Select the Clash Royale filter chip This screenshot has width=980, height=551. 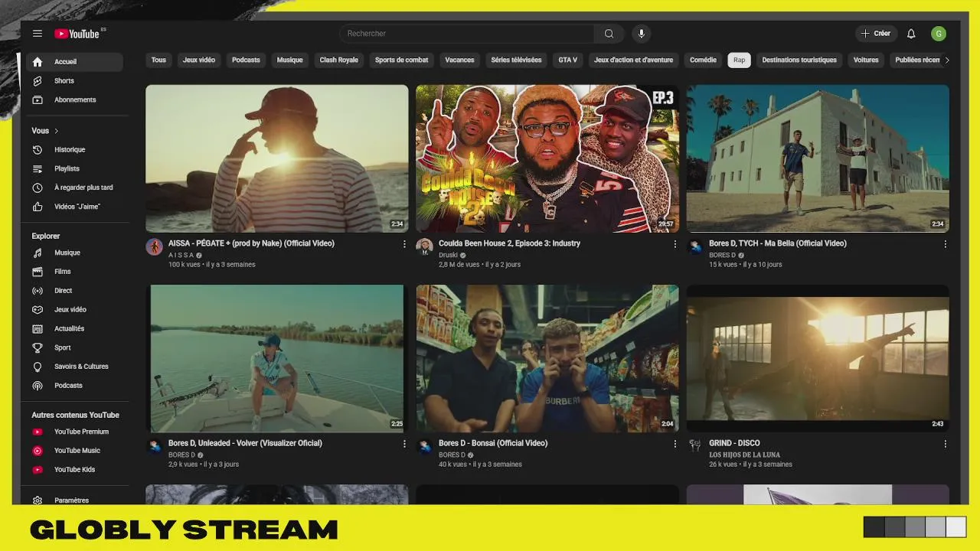tap(339, 60)
